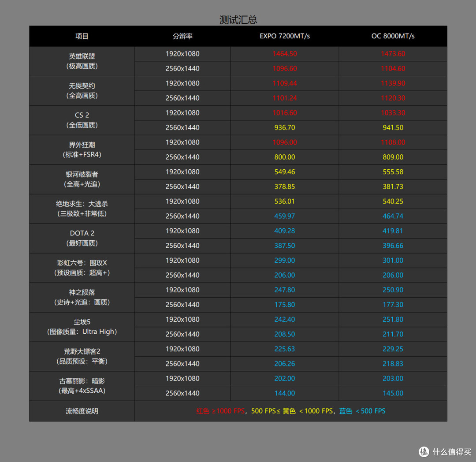This screenshot has width=476, height=462.
Task: Select the DOTA 2 (最好画质) row label
Action: tap(82, 238)
